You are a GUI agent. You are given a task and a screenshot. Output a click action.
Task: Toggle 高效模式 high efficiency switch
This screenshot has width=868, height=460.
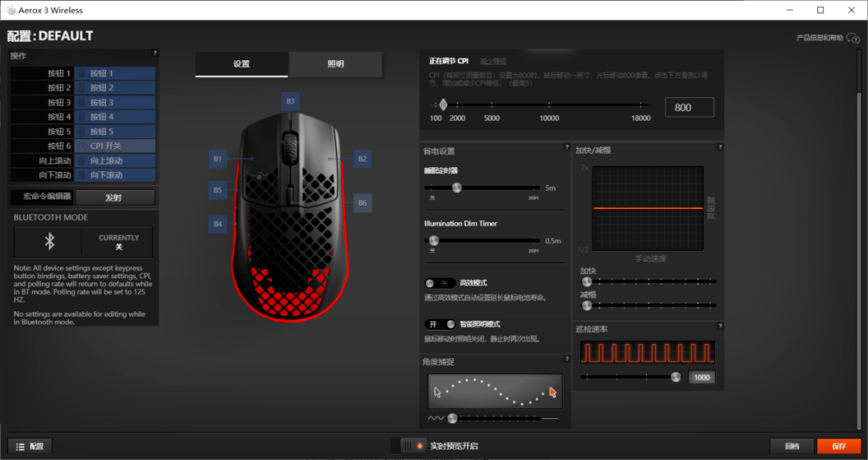pos(440,283)
